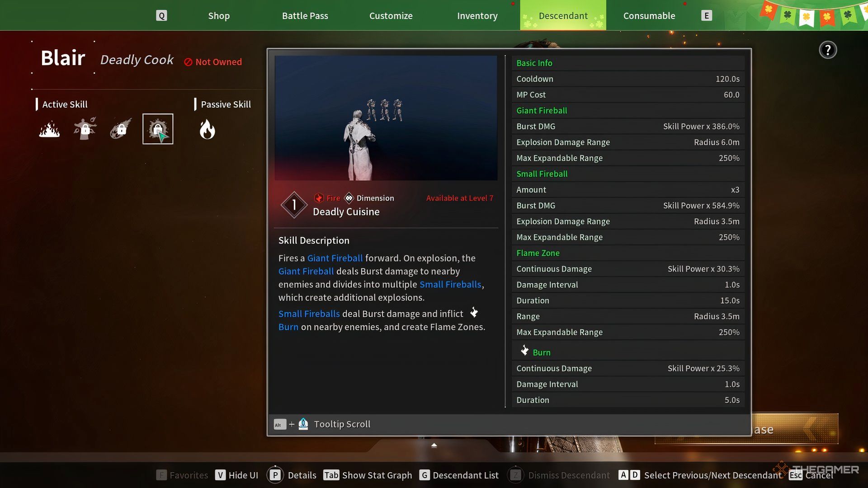
Task: Select the passive skill flame icon
Action: pyautogui.click(x=208, y=129)
